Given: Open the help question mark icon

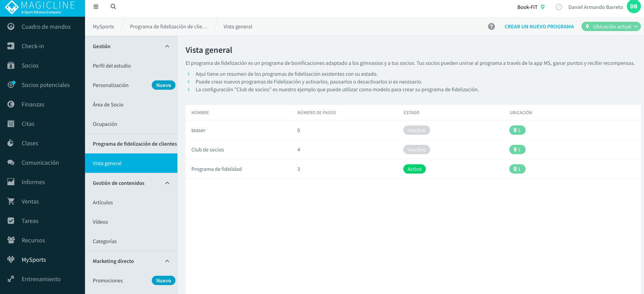Looking at the screenshot, I should pyautogui.click(x=491, y=26).
